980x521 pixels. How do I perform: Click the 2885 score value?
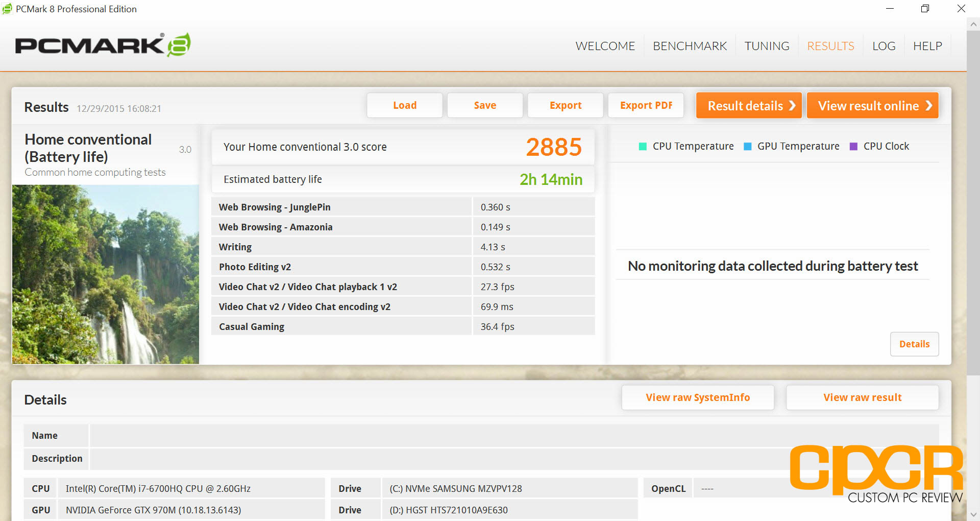(554, 147)
